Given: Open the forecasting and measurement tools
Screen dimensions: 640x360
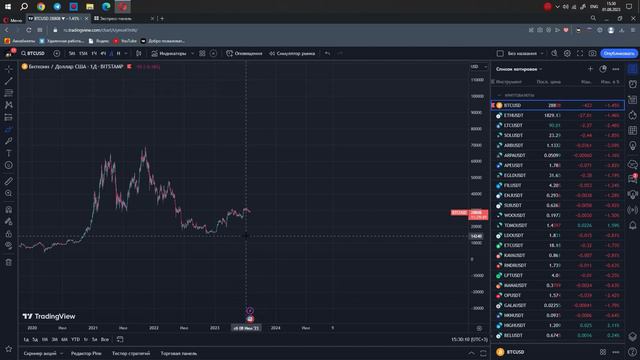Looking at the screenshot, I should pyautogui.click(x=9, y=117).
